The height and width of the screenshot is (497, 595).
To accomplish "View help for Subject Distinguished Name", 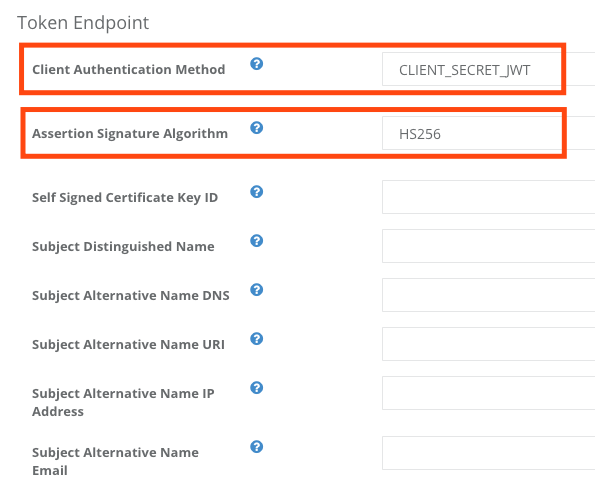I will coord(257,241).
